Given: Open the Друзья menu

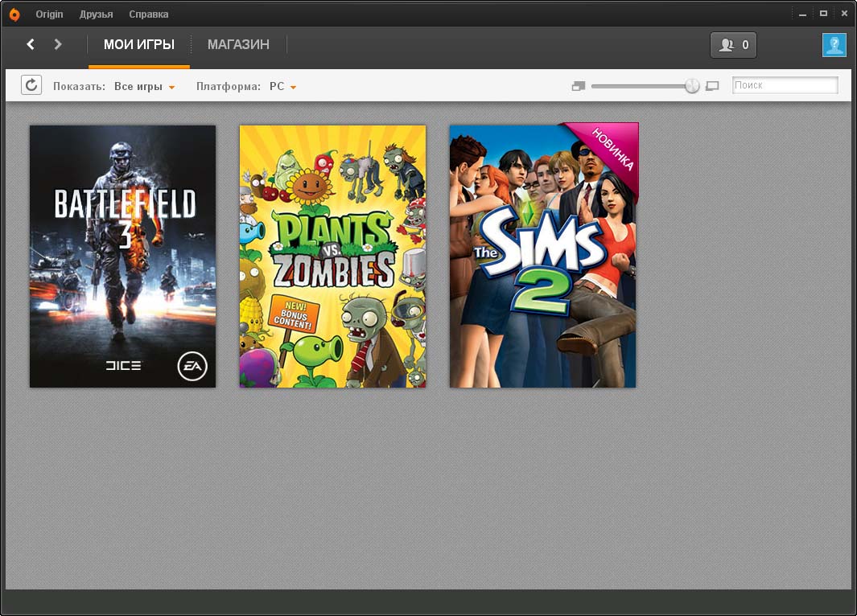Looking at the screenshot, I should 97,14.
